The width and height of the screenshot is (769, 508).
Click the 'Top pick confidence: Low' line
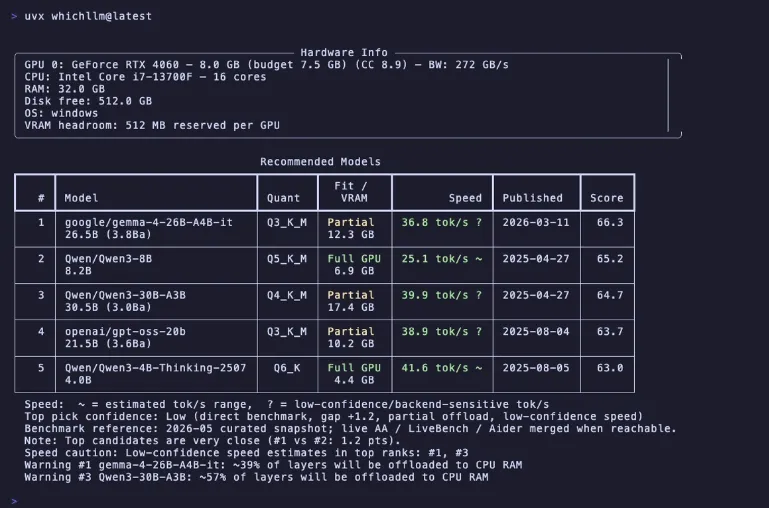click(x=333, y=416)
